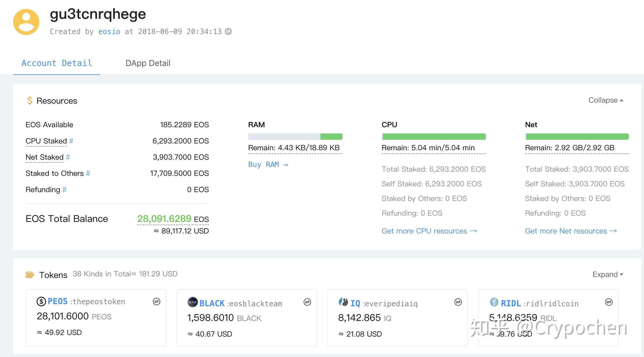Click Get more Net resources link
Screen dimensions: 644x357
click(x=571, y=231)
